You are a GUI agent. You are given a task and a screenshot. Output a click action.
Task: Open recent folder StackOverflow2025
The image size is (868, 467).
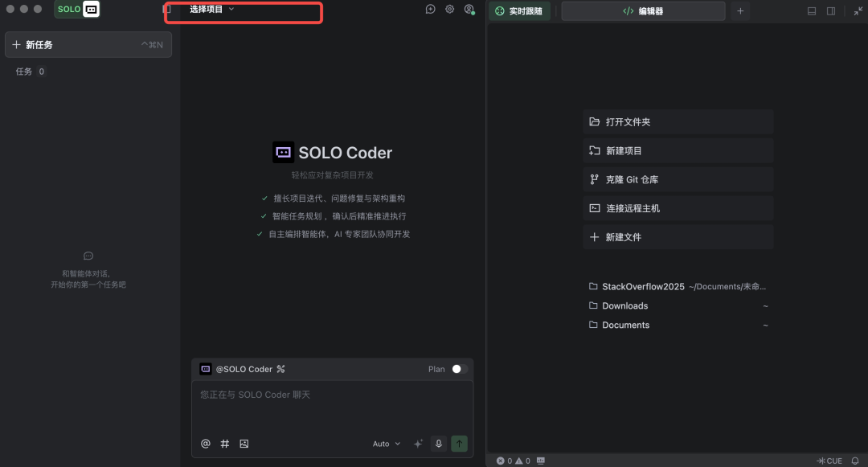tap(678, 287)
